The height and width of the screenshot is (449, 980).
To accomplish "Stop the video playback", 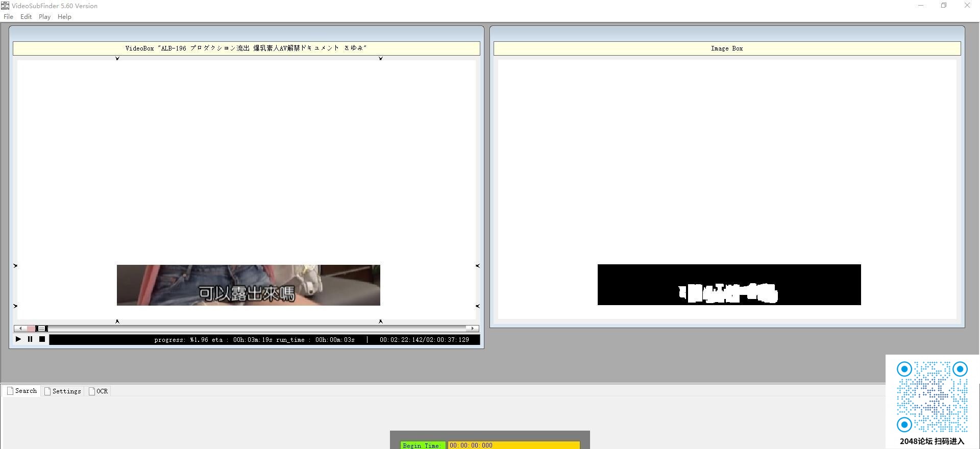I will [x=42, y=339].
